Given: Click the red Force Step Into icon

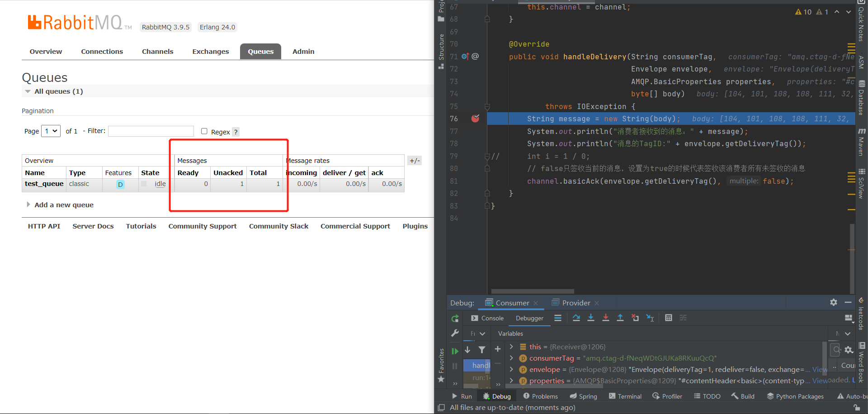Looking at the screenshot, I should click(x=606, y=318).
